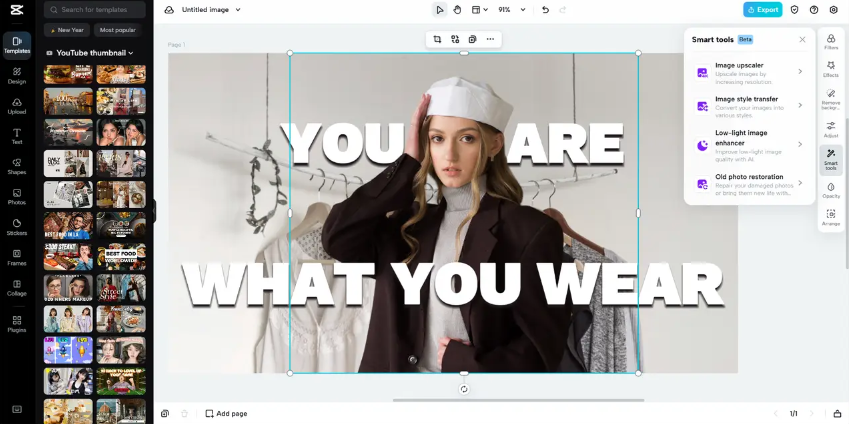Viewport: 849px width, 424px height.
Task: Click the redo arrow icon
Action: point(563,10)
